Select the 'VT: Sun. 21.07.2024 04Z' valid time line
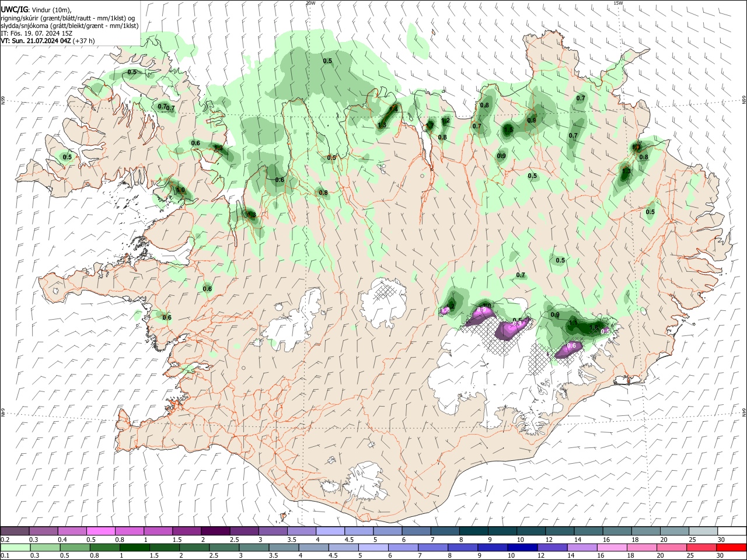This screenshot has width=747, height=560. pyautogui.click(x=36, y=41)
